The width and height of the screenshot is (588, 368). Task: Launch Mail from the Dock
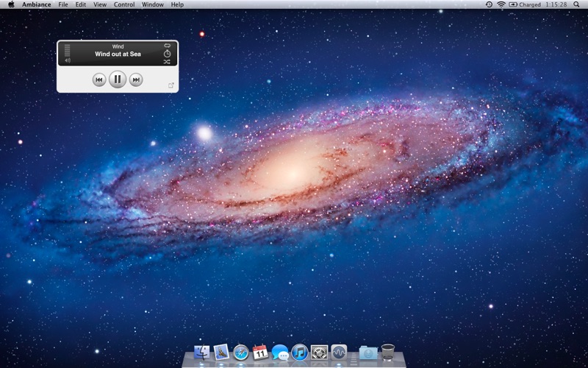[x=221, y=353]
